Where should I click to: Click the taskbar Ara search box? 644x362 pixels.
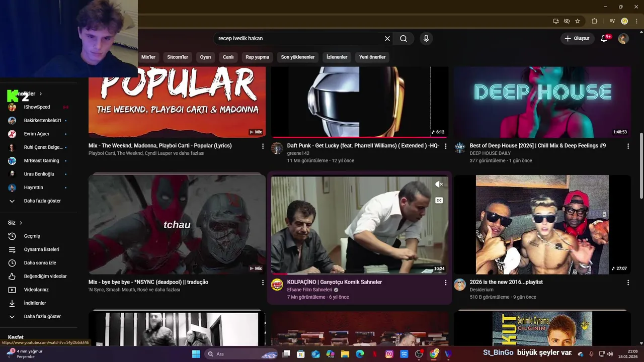point(242,354)
